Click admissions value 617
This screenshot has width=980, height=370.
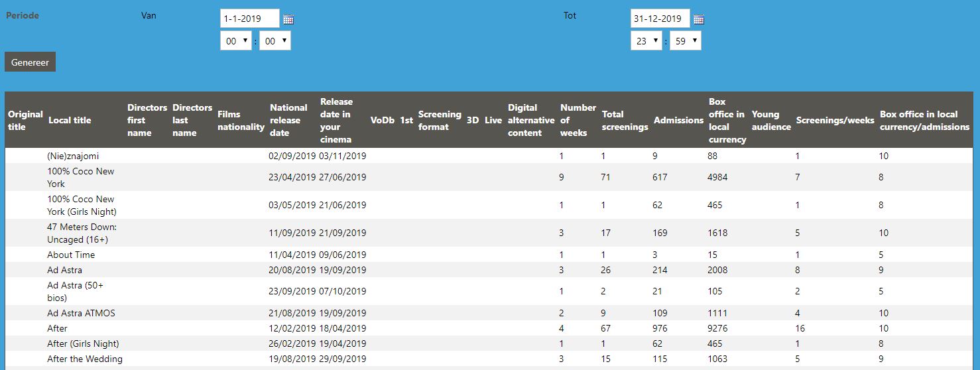pyautogui.click(x=660, y=178)
